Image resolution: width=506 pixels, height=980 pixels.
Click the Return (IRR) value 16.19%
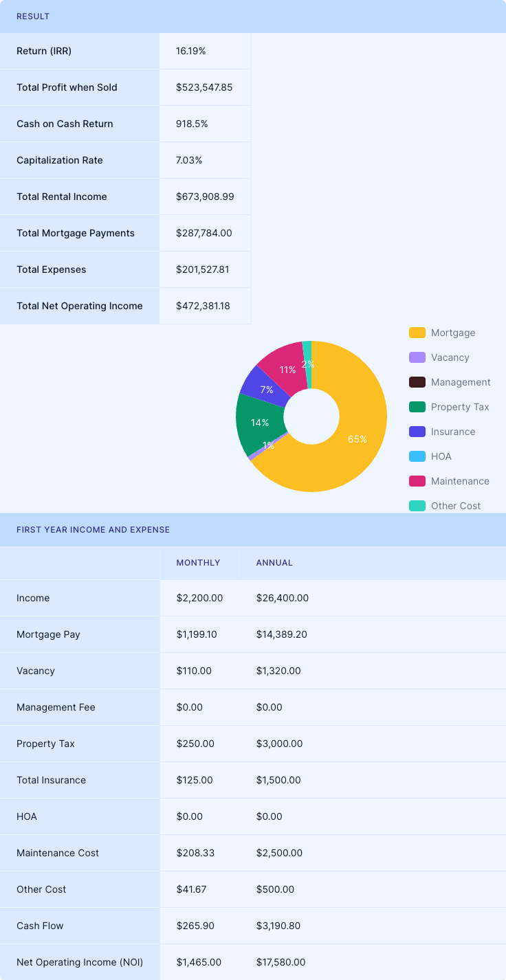pyautogui.click(x=191, y=51)
